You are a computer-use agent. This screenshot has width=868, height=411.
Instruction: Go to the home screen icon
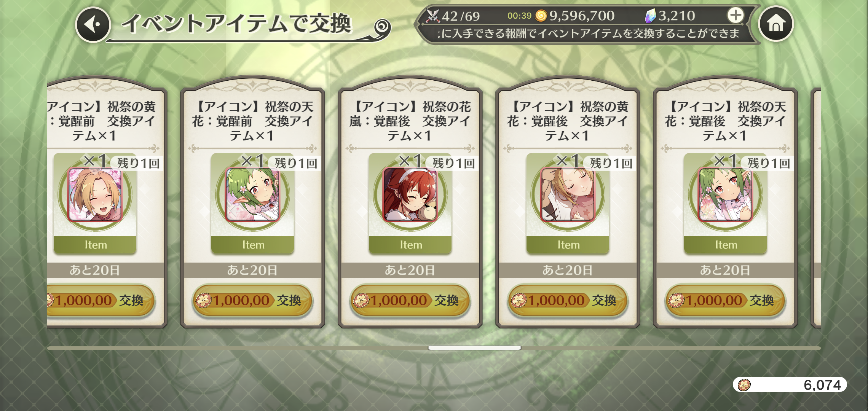point(776,24)
